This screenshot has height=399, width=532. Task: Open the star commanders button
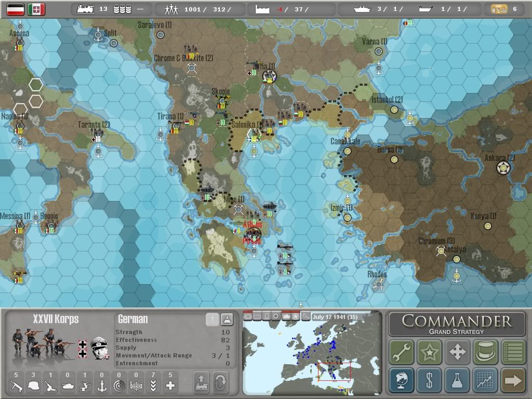pos(429,352)
